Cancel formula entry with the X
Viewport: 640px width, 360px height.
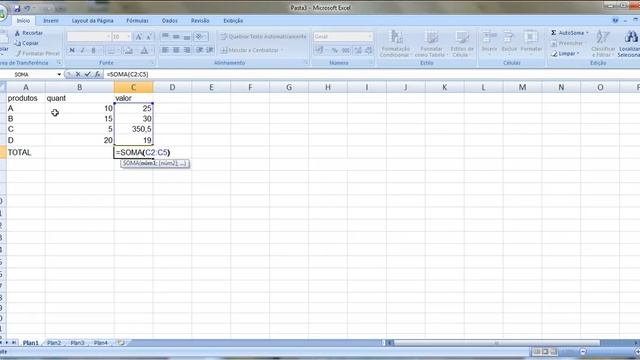coord(78,74)
